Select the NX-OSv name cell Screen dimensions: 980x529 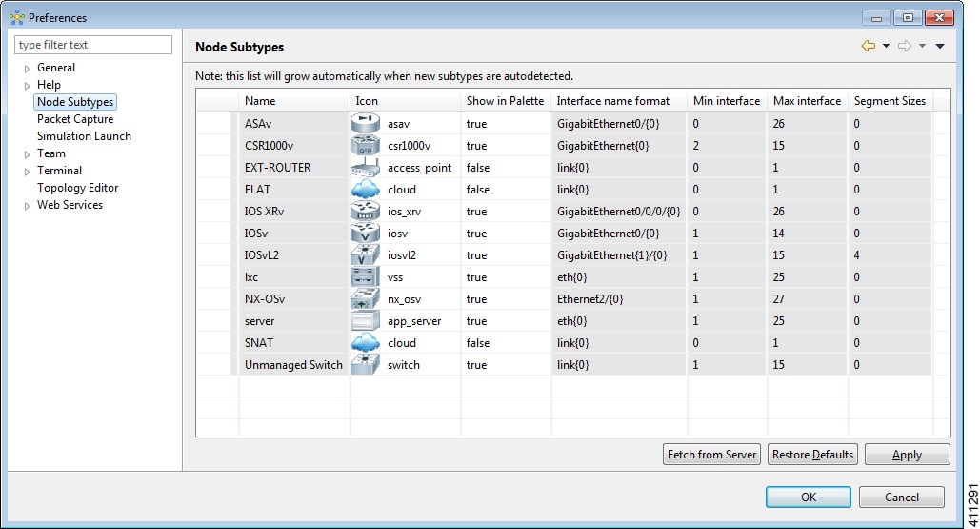tap(293, 298)
